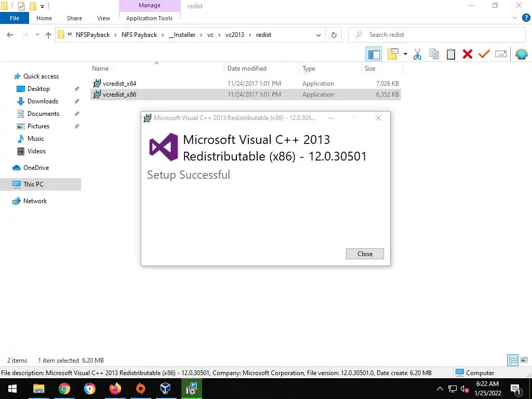Click the Classic Shell settings icon
The image size is (532, 399).
click(x=522, y=54)
